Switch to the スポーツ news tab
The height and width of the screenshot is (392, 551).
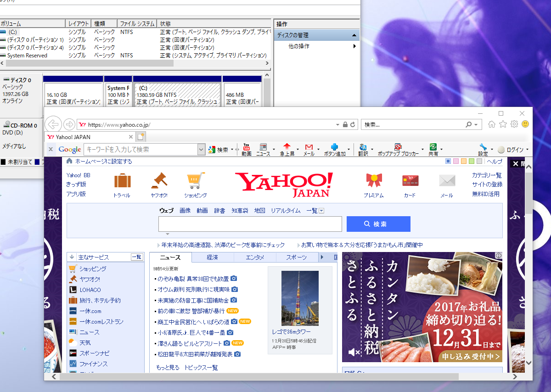pyautogui.click(x=297, y=258)
